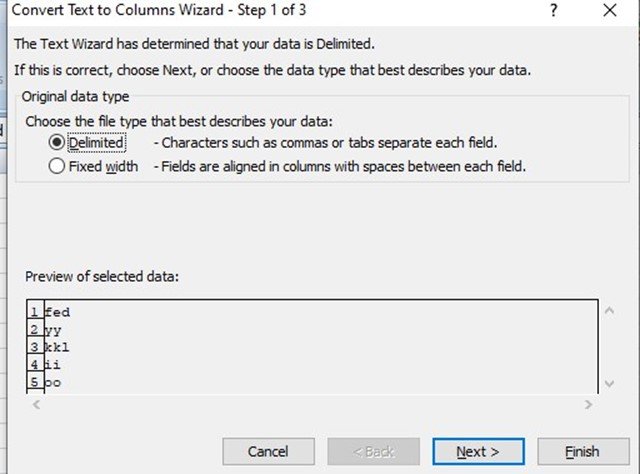
Task: Click the Fixed width description text
Action: (340, 167)
